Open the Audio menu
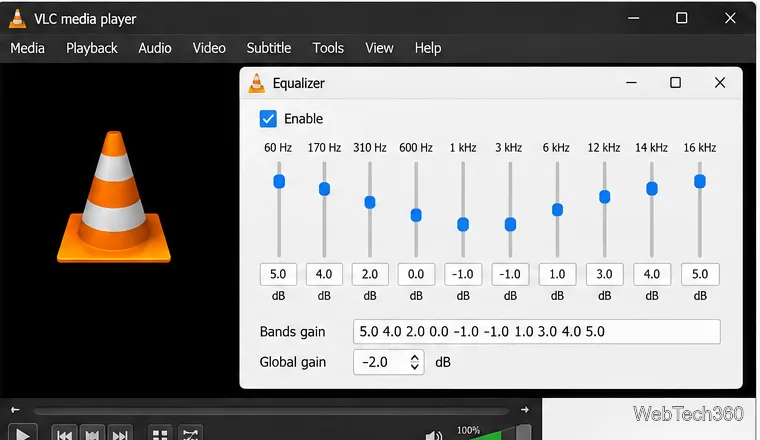The width and height of the screenshot is (760, 440). pyautogui.click(x=155, y=48)
